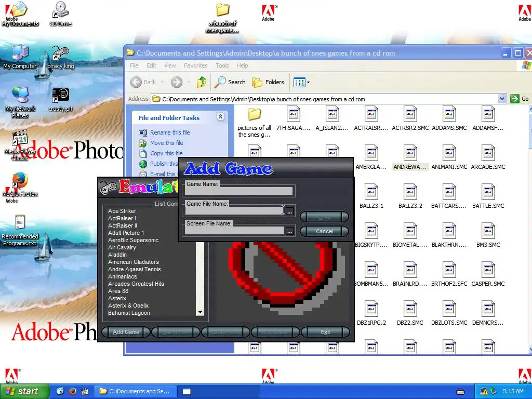
Task: Browse for Game File Name with ellipsis button
Action: tap(289, 211)
